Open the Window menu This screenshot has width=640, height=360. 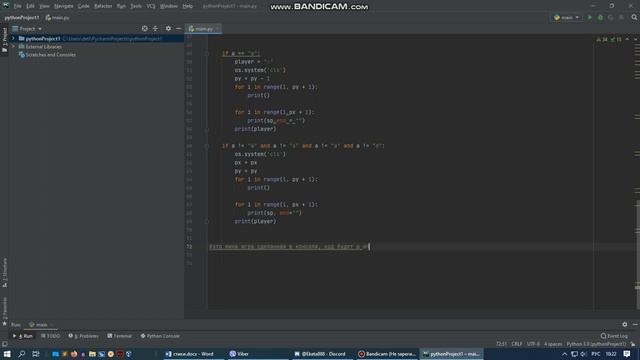point(169,6)
